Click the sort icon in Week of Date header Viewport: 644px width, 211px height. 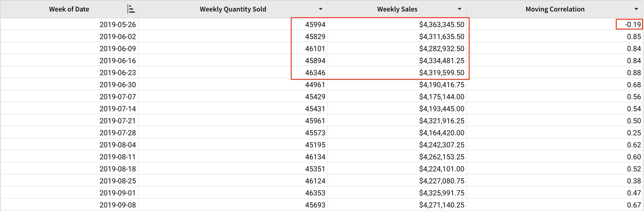(131, 9)
